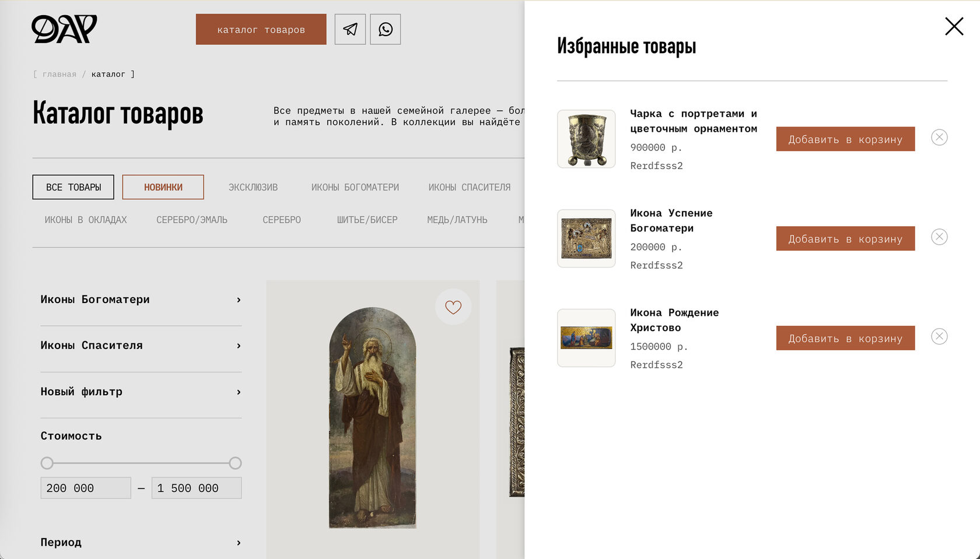
Task: Click the каталог breadcrumb
Action: 108,74
